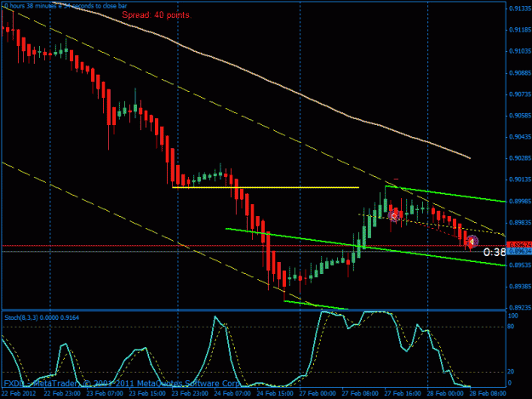Viewport: 532px width, 399px height.
Task: Click the red 0.89674 price tag
Action: pyautogui.click(x=519, y=244)
